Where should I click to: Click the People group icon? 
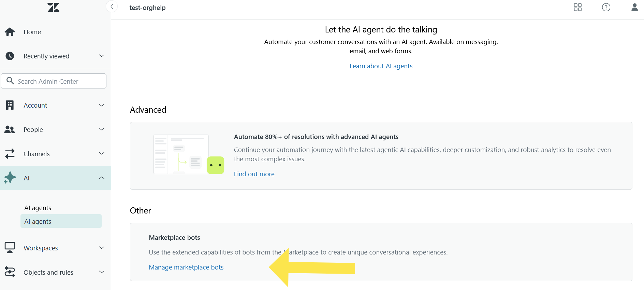(10, 129)
